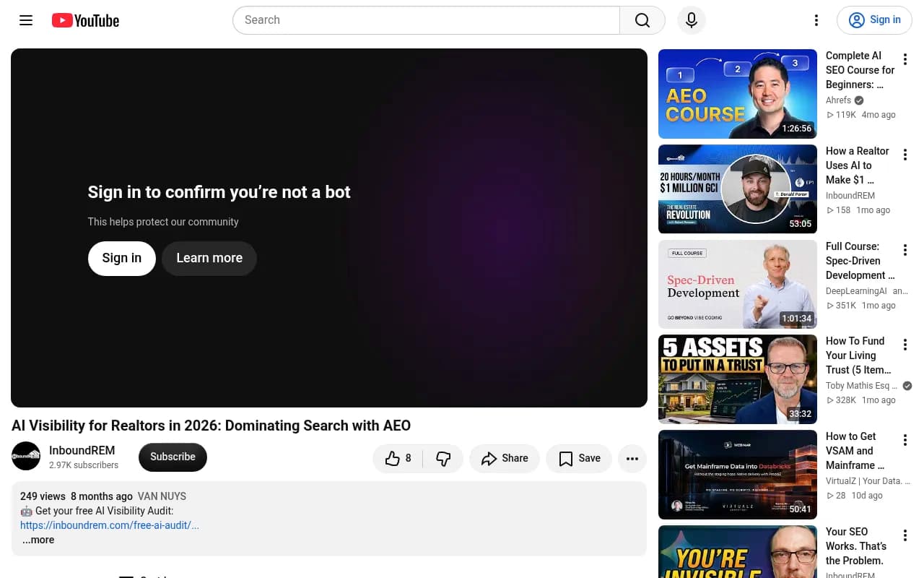The height and width of the screenshot is (578, 924).
Task: Open the Complete AI SEO Course title
Action: (860, 70)
